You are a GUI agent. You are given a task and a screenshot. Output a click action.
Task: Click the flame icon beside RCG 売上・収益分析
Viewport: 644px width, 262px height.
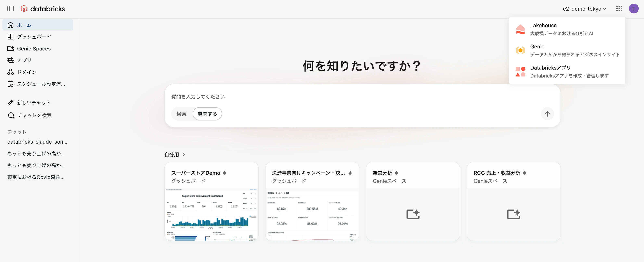tap(525, 173)
